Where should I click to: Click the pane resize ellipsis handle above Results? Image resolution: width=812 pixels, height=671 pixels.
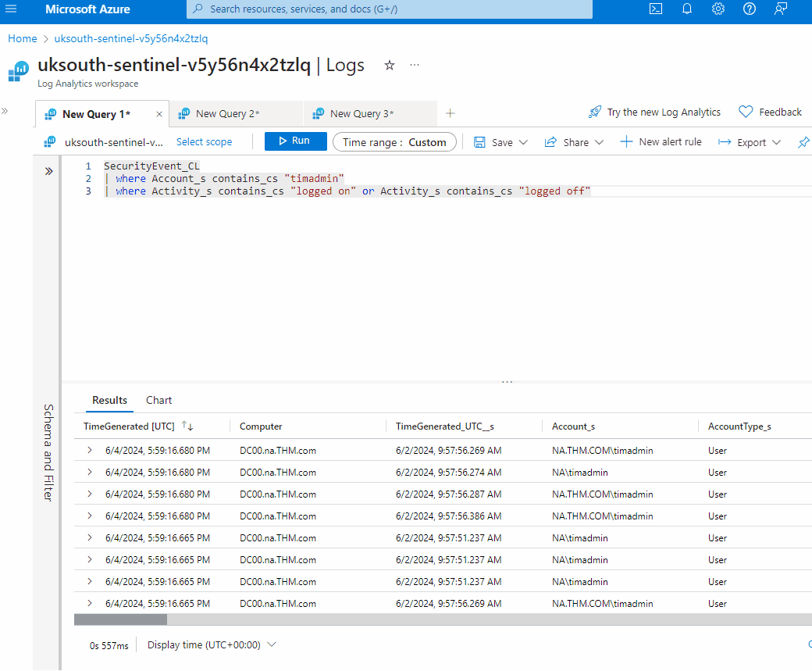click(507, 382)
